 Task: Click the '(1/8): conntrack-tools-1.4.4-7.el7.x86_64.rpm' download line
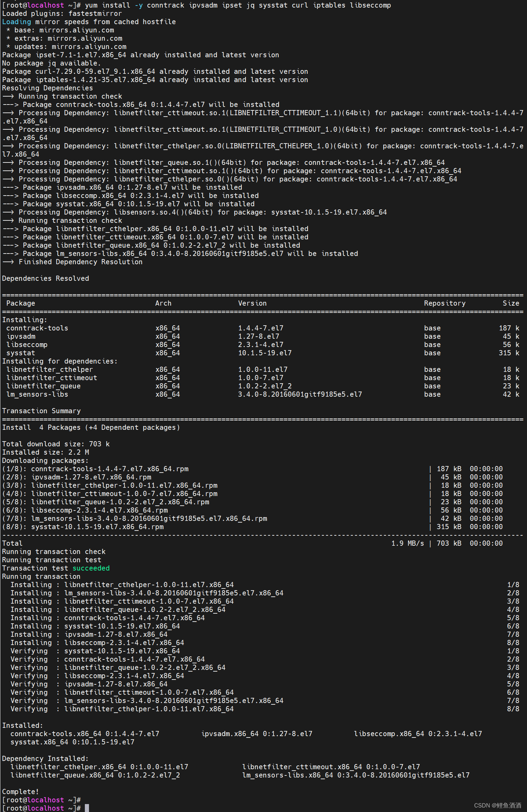coord(252,469)
